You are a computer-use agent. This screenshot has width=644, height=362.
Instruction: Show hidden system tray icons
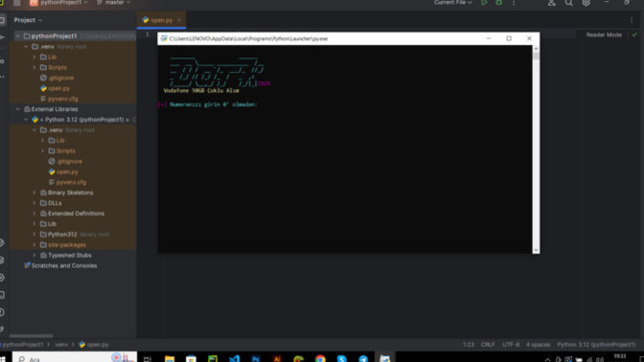[547, 359]
